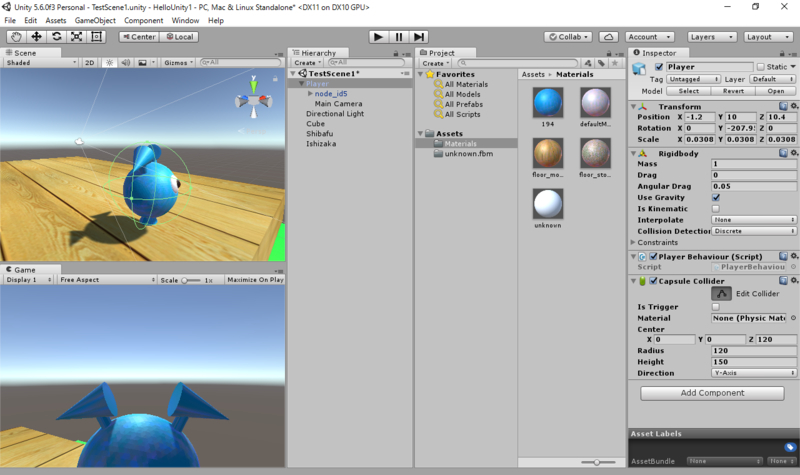Open the Direction Y-Axis dropdown
This screenshot has width=800, height=475.
(x=754, y=373)
